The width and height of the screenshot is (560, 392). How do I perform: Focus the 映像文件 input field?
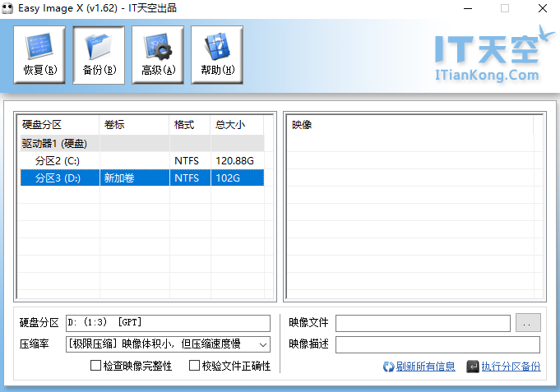pyautogui.click(x=423, y=323)
